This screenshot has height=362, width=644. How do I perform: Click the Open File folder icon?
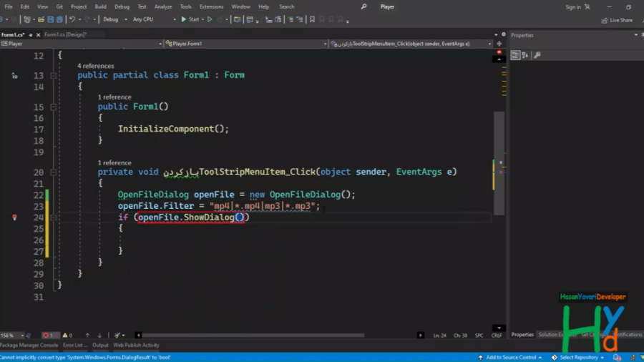43,19
